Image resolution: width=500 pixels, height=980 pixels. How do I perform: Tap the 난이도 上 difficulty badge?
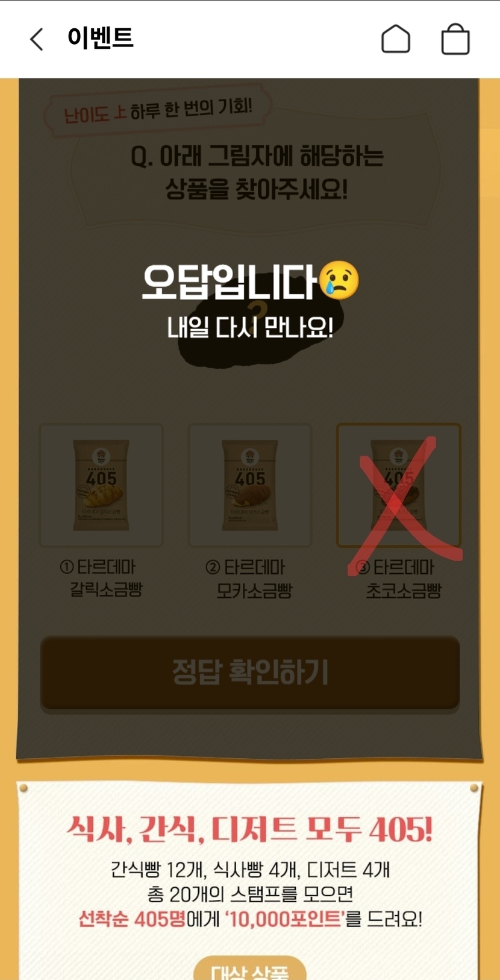[95, 113]
